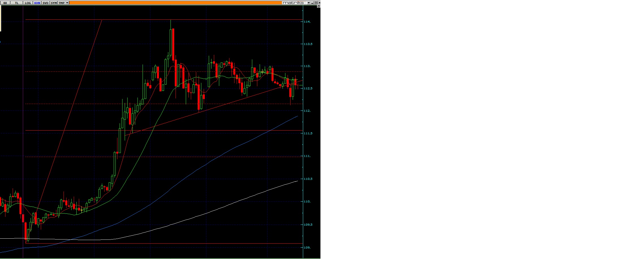Minimize the chart window

click(x=313, y=3)
